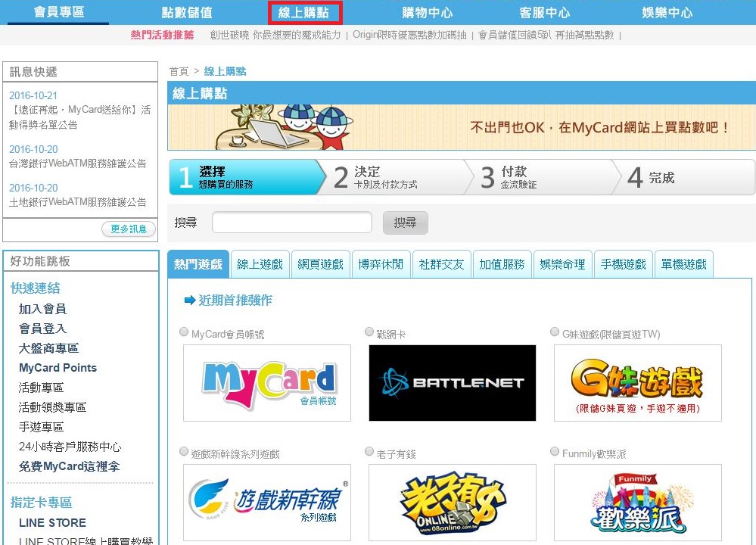This screenshot has height=545, width=756.
Task: Click the 熱門活動推薦 label
Action: (162, 35)
